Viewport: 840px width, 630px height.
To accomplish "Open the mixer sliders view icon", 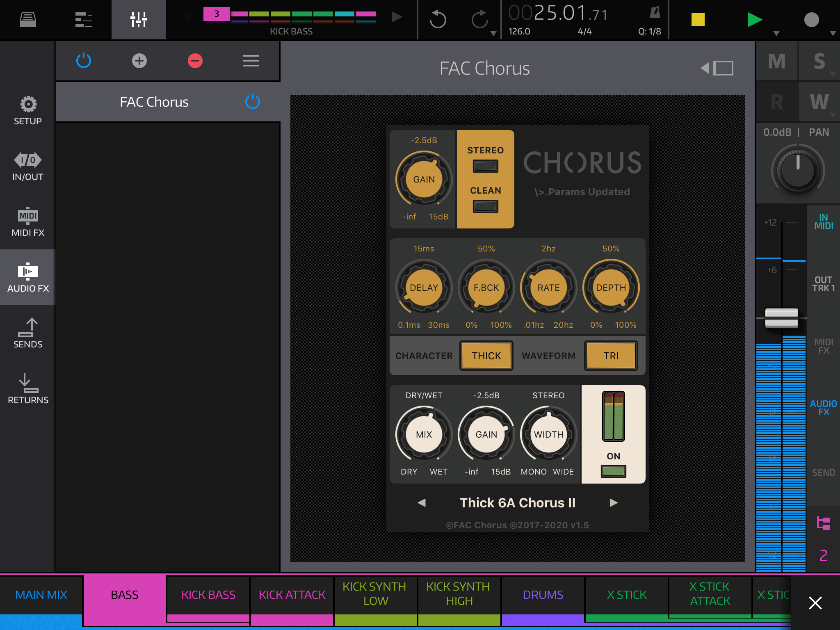I will click(x=139, y=19).
